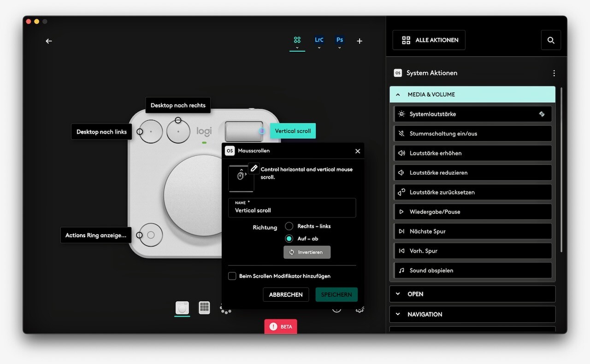590x364 pixels.
Task: Click the back arrow icon
Action: coord(49,41)
